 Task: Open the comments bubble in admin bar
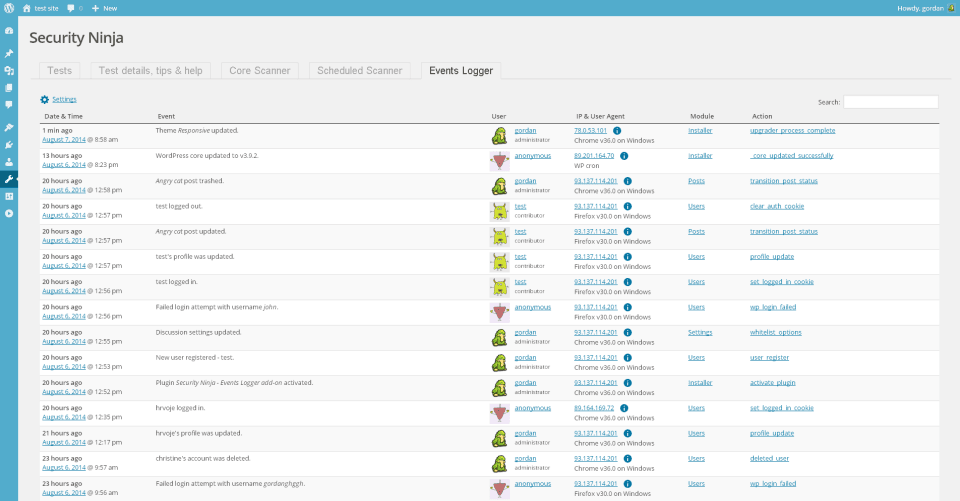coord(75,8)
